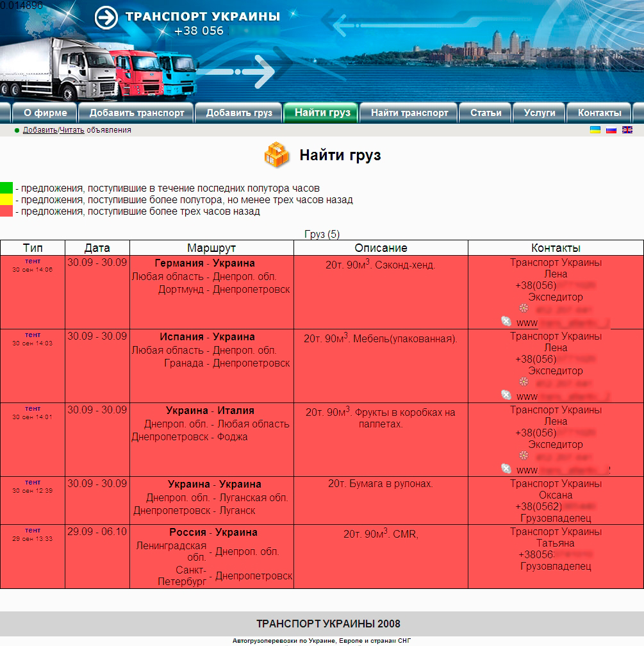Click тент link dated 29 сен 13:33
The height and width of the screenshot is (646, 644).
(x=33, y=531)
